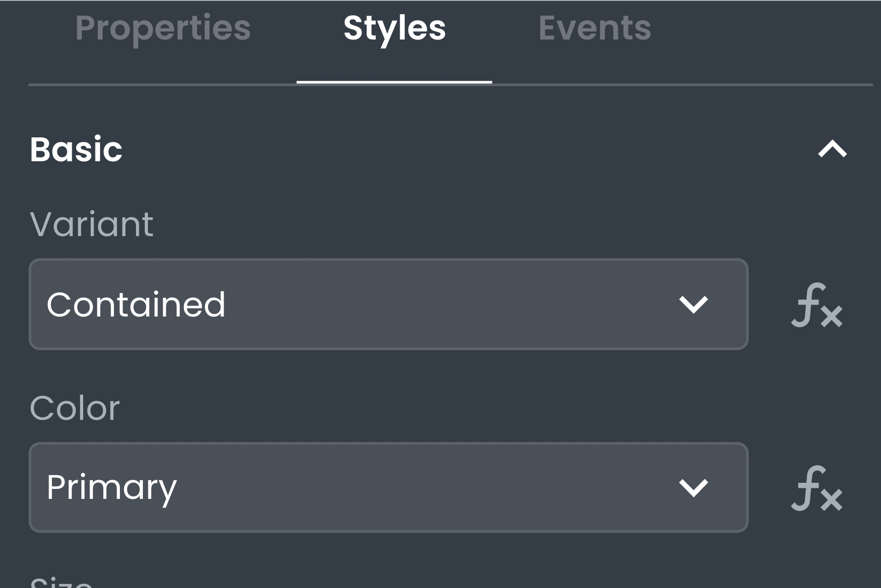The width and height of the screenshot is (881, 588).
Task: Click the Color field label
Action: [75, 408]
